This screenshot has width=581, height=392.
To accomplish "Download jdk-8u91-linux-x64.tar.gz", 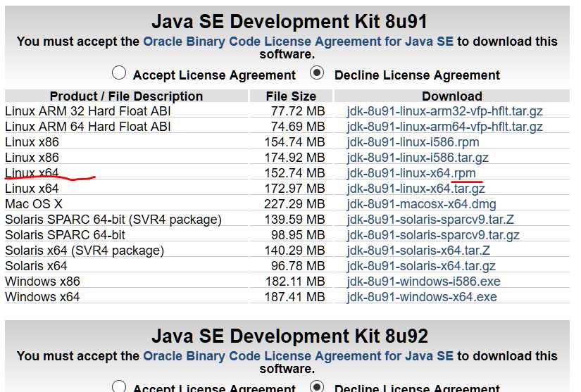I will pyautogui.click(x=416, y=189).
